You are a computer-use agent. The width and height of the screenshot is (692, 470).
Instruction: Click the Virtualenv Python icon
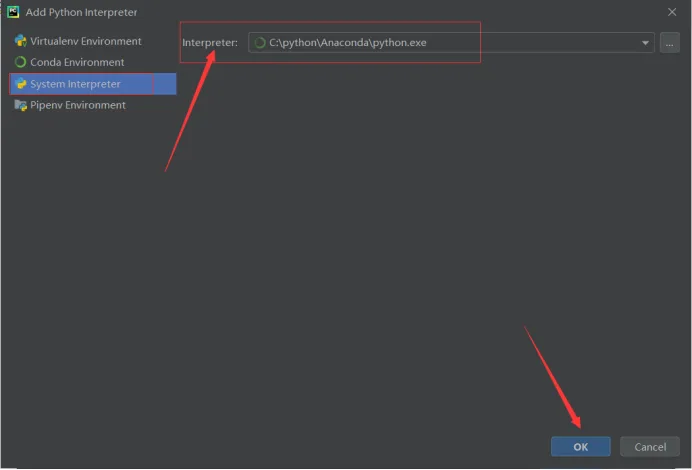[20, 41]
